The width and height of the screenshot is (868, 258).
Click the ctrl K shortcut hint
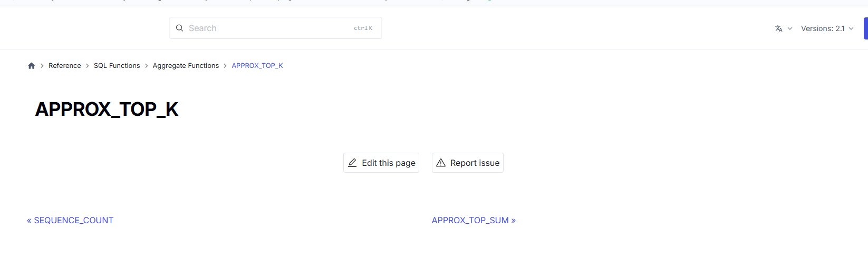pyautogui.click(x=363, y=28)
